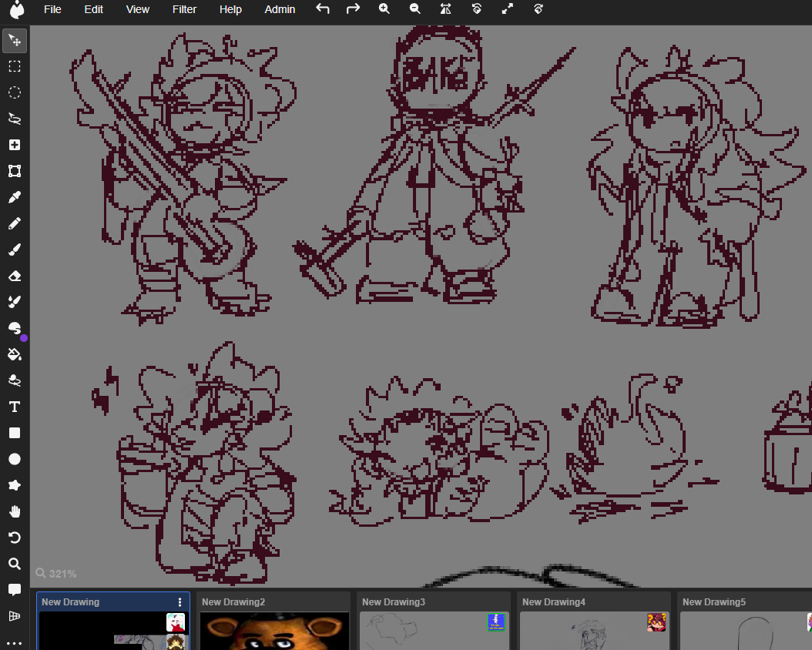Rotate the view counter-clockwise
The height and width of the screenshot is (650, 812).
pyautogui.click(x=476, y=8)
